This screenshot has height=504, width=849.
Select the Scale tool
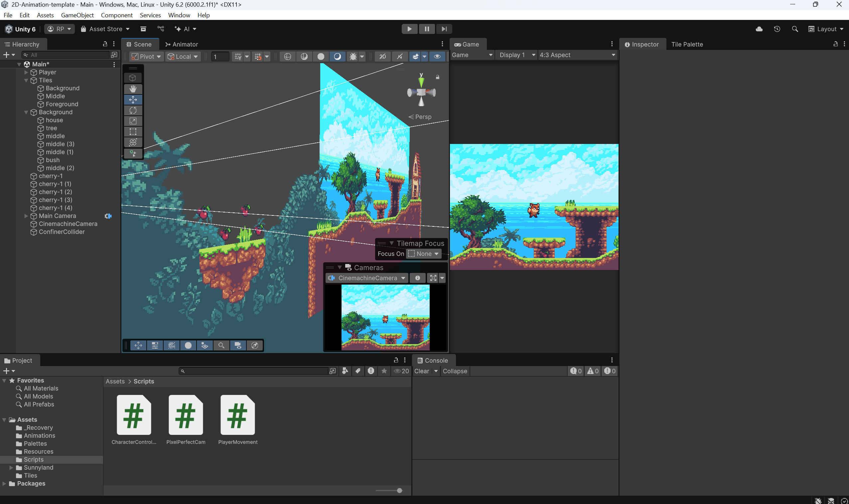pos(133,121)
